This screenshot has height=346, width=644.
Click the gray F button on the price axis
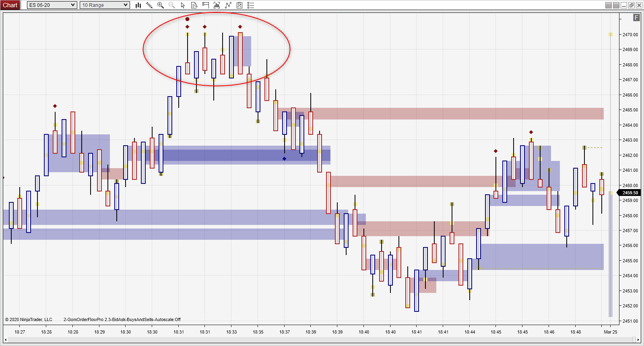[636, 18]
